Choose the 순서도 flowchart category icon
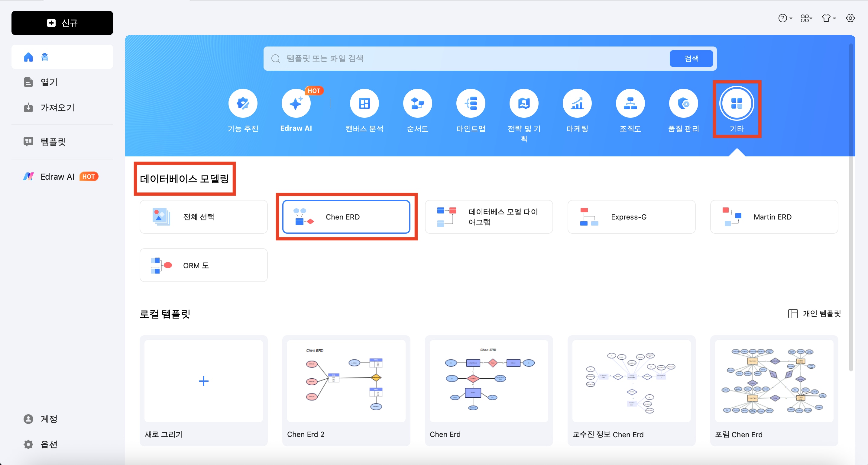 (417, 103)
